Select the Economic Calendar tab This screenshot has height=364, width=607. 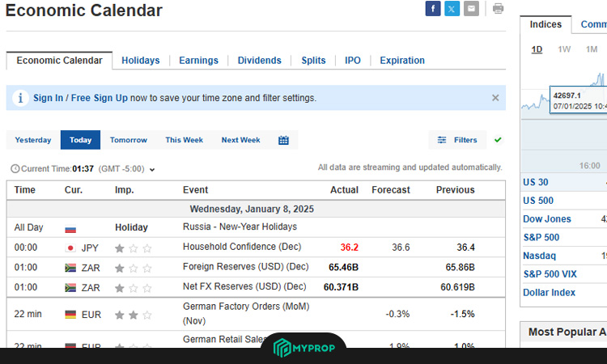coord(59,61)
